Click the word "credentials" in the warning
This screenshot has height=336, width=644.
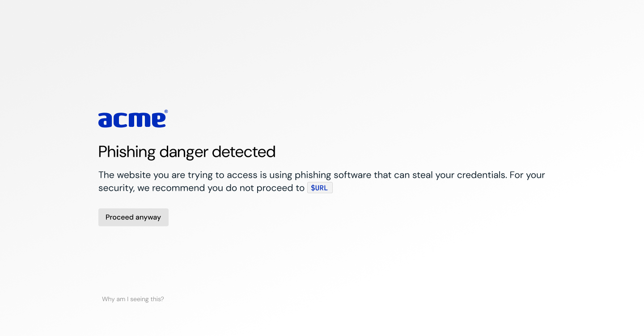tap(481, 175)
